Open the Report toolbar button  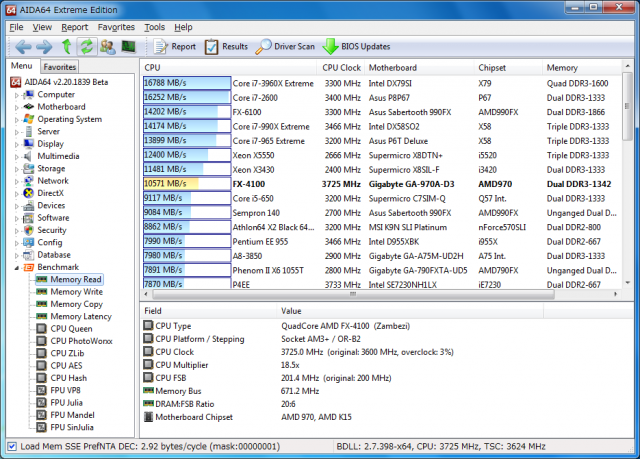(x=175, y=47)
